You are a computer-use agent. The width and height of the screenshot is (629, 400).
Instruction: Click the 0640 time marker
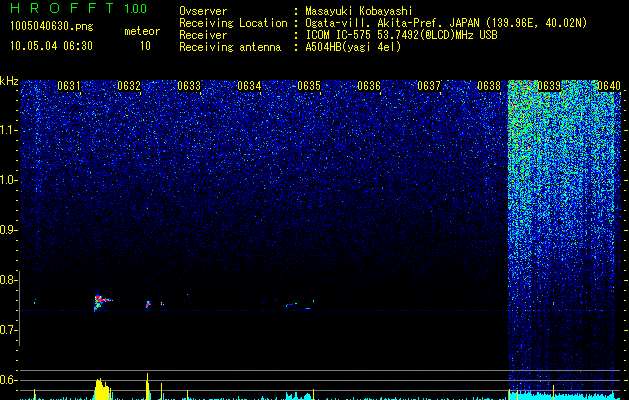(609, 86)
